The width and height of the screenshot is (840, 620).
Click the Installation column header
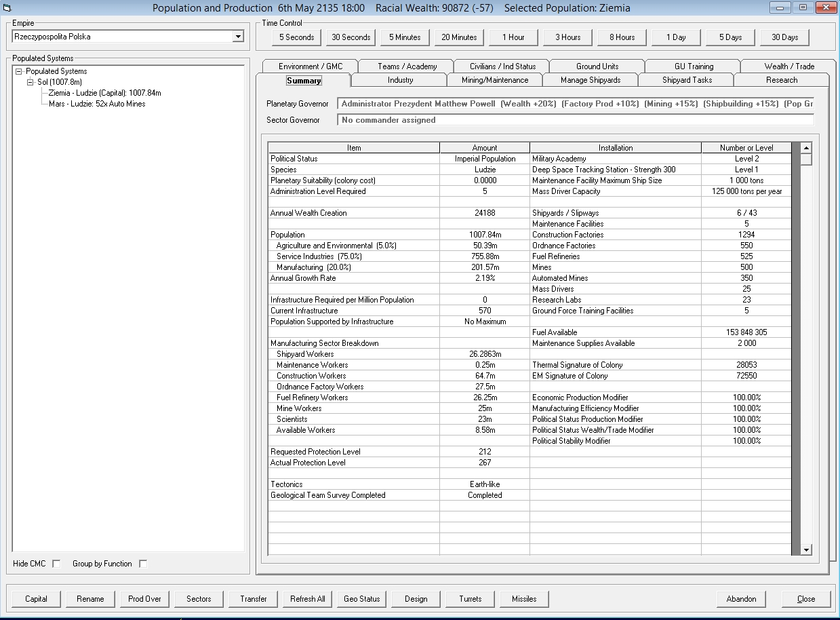pyautogui.click(x=616, y=148)
